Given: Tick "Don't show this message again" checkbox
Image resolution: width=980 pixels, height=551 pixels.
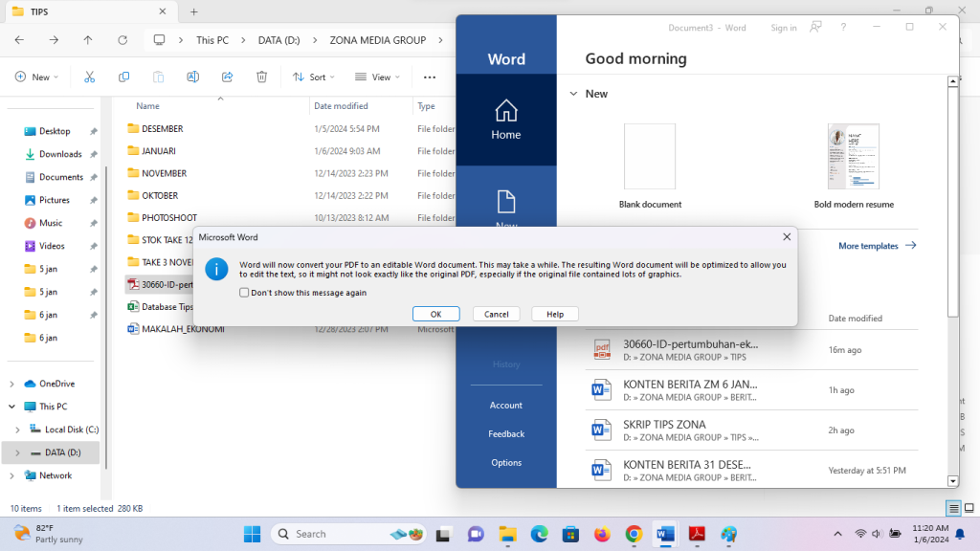Looking at the screenshot, I should (x=244, y=293).
